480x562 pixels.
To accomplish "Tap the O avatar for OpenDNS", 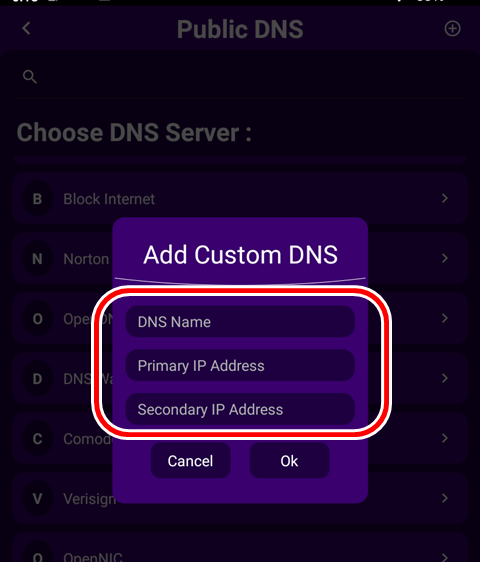I will (37, 319).
